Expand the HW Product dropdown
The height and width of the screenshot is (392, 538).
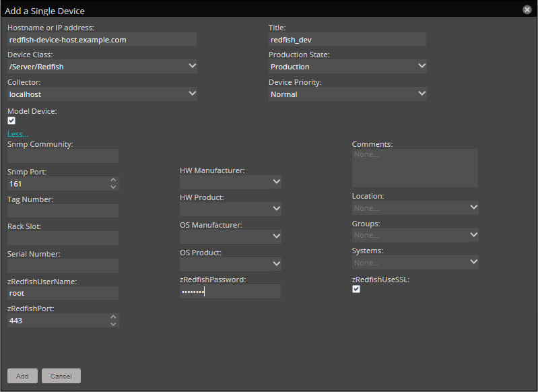point(276,209)
